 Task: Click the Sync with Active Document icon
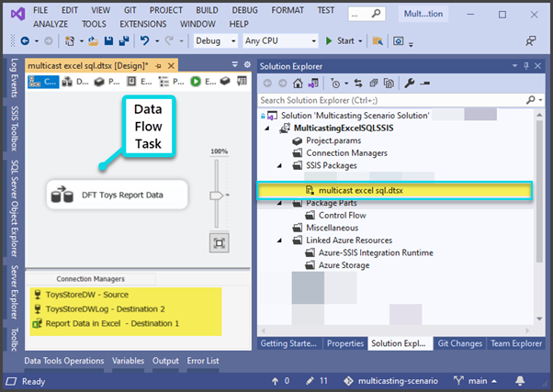[x=358, y=84]
